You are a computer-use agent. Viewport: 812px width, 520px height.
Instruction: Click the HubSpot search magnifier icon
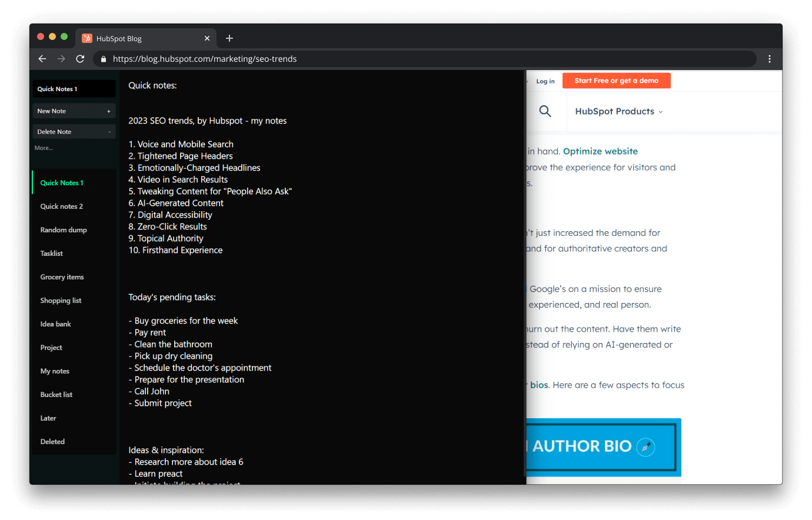(x=545, y=111)
